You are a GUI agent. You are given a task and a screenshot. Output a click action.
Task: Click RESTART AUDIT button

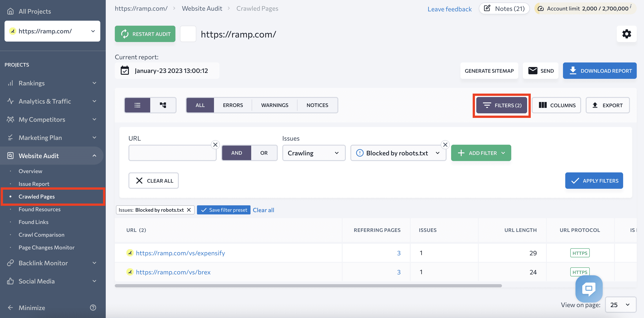pyautogui.click(x=145, y=34)
